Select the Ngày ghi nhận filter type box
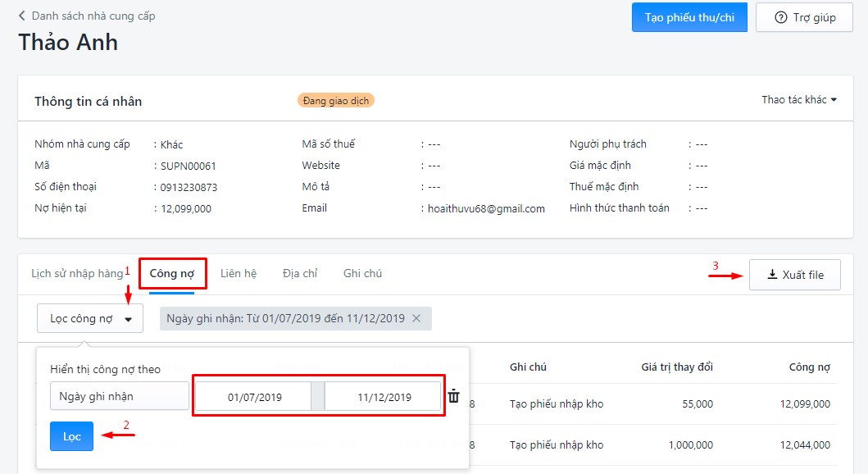This screenshot has width=868, height=474. point(120,396)
